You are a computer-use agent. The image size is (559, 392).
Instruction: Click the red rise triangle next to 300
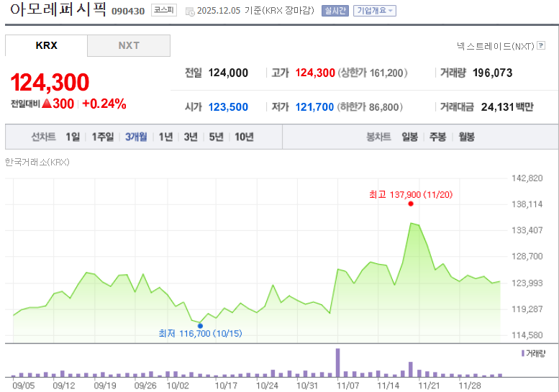pos(47,104)
